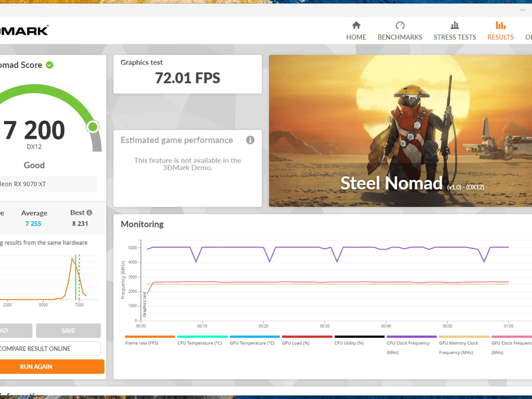Click the Best score 8 231

(x=80, y=224)
